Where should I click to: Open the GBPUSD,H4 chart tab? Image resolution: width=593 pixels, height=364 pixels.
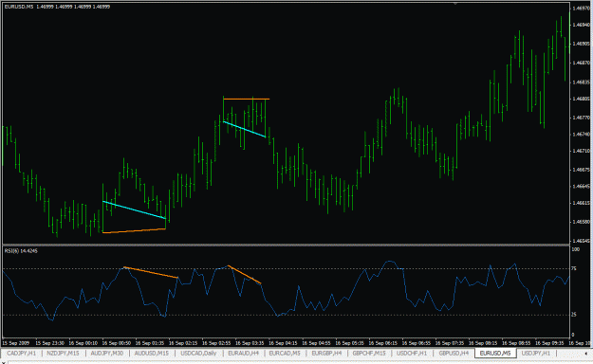(454, 354)
